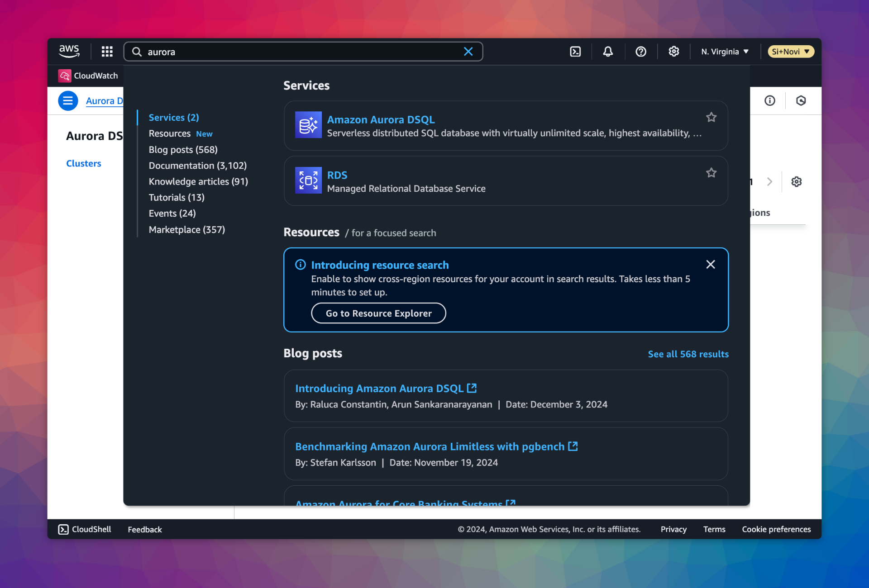Favorite Amazon Aurora DSQL with star

pos(711,117)
